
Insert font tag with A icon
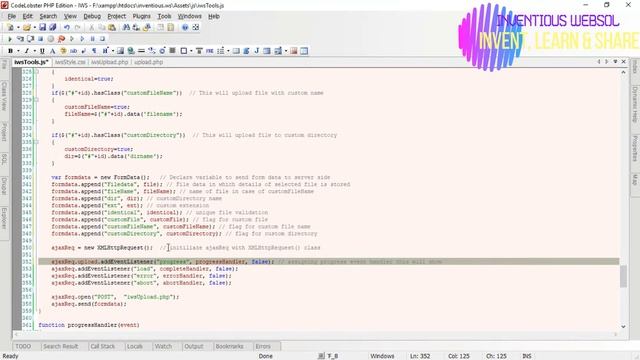(52, 51)
